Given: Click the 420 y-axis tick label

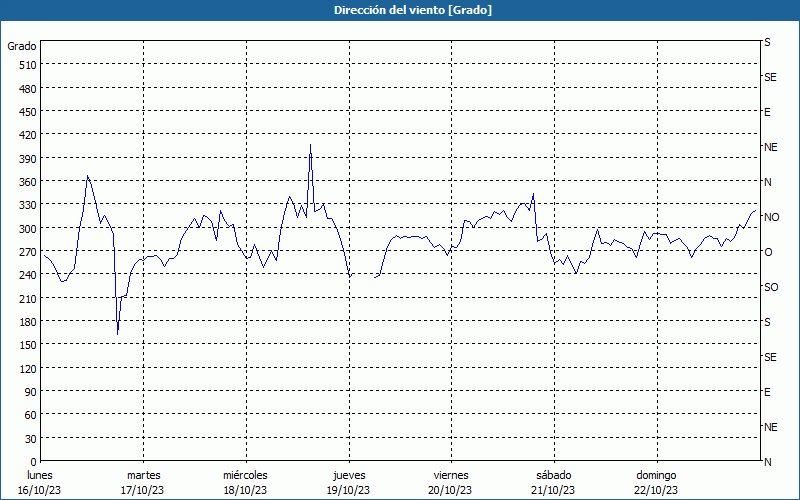Looking at the screenshot, I should click(28, 135).
